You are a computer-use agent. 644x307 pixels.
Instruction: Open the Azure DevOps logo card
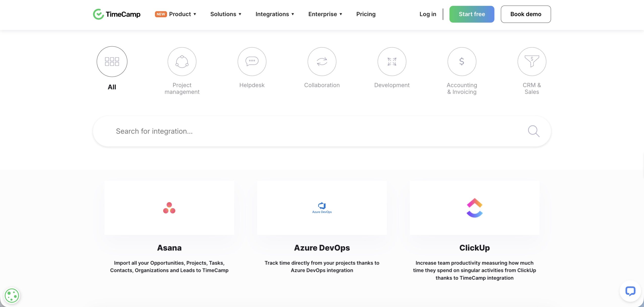coord(322,208)
